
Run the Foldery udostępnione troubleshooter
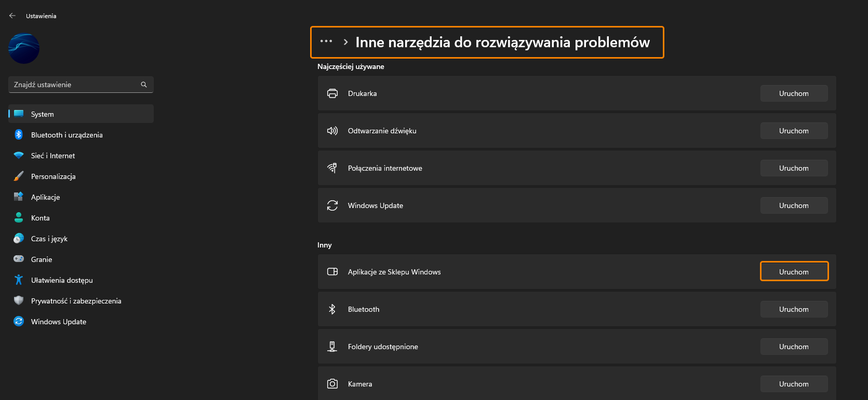(794, 347)
